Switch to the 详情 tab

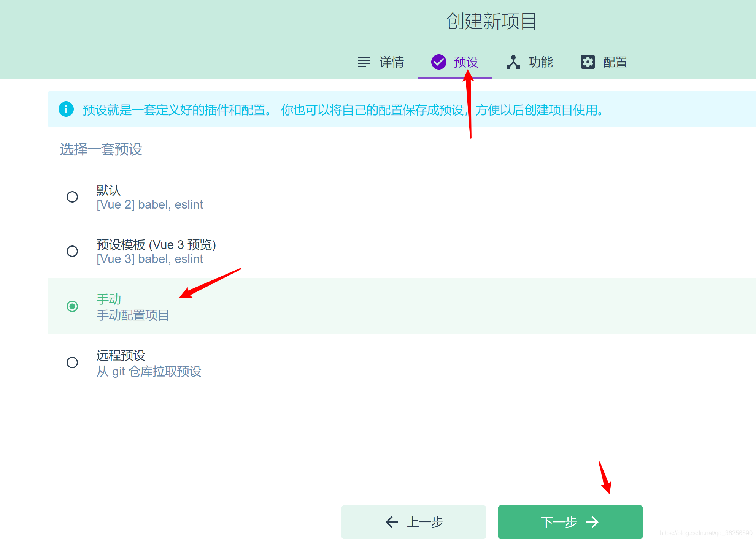pyautogui.click(x=391, y=62)
